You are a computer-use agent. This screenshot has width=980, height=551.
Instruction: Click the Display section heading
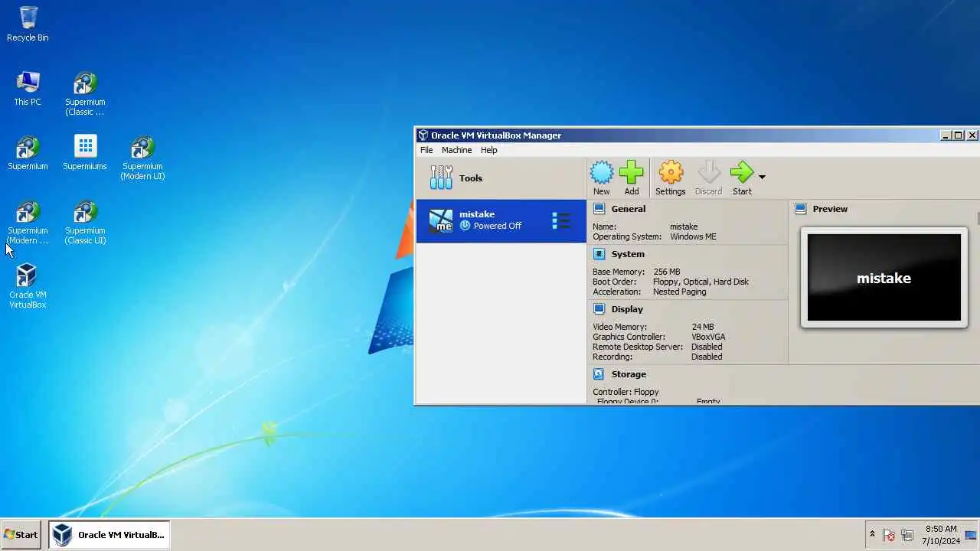coord(627,309)
